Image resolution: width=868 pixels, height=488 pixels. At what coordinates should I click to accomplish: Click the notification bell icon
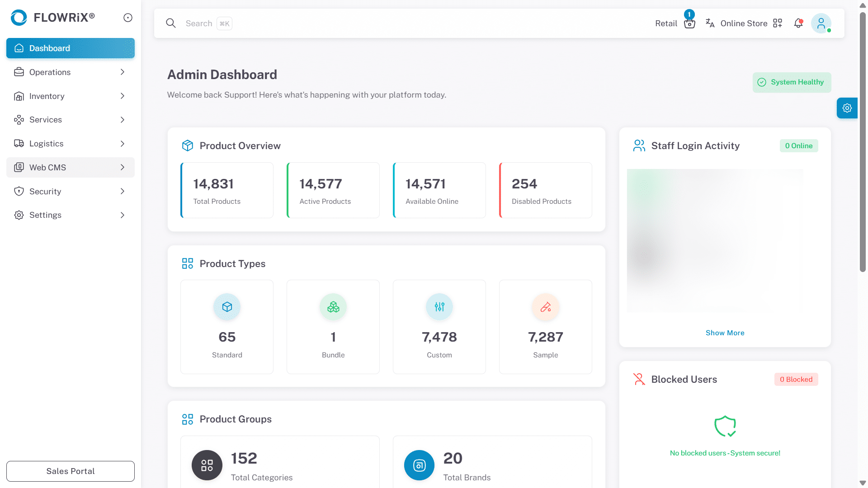tap(798, 23)
